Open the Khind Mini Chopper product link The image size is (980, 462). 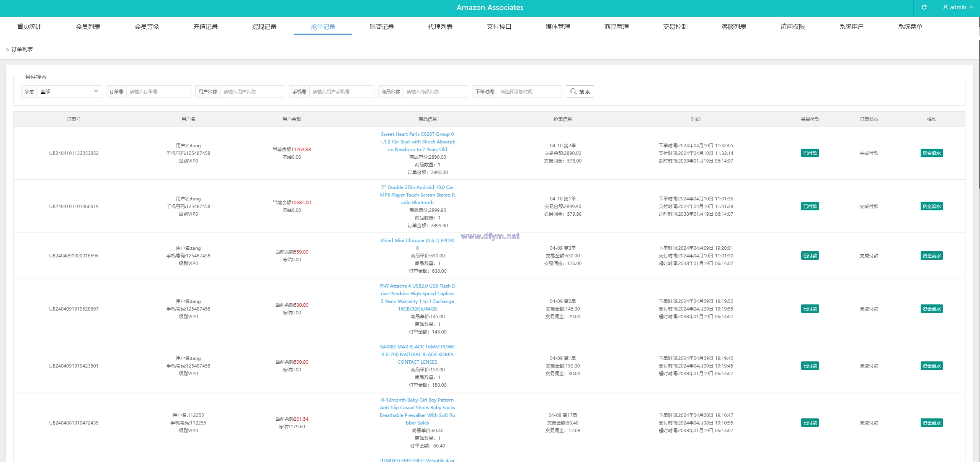[x=417, y=244]
